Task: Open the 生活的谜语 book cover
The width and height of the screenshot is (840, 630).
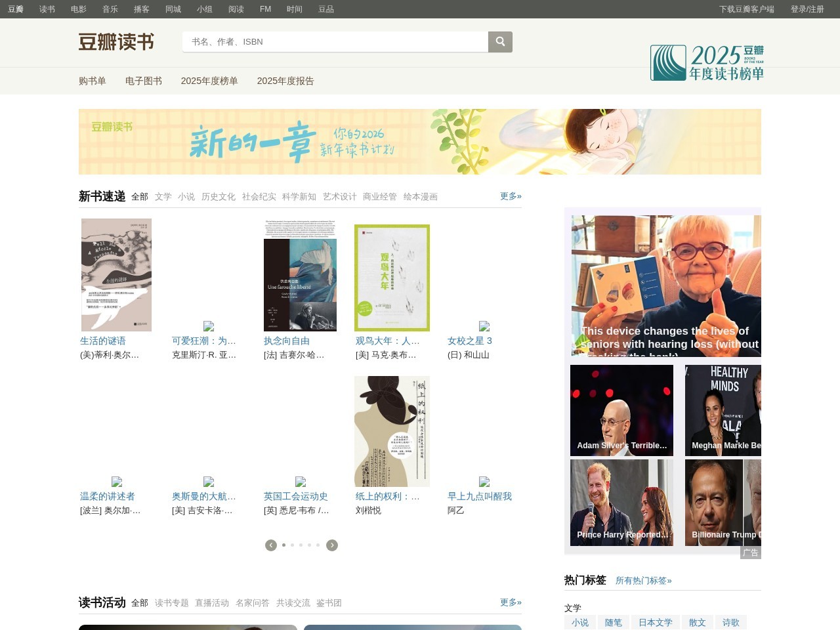Action: 116,275
